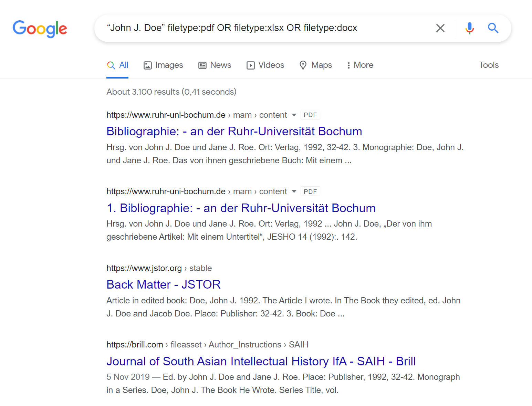Clear the search query with the X icon

[440, 28]
